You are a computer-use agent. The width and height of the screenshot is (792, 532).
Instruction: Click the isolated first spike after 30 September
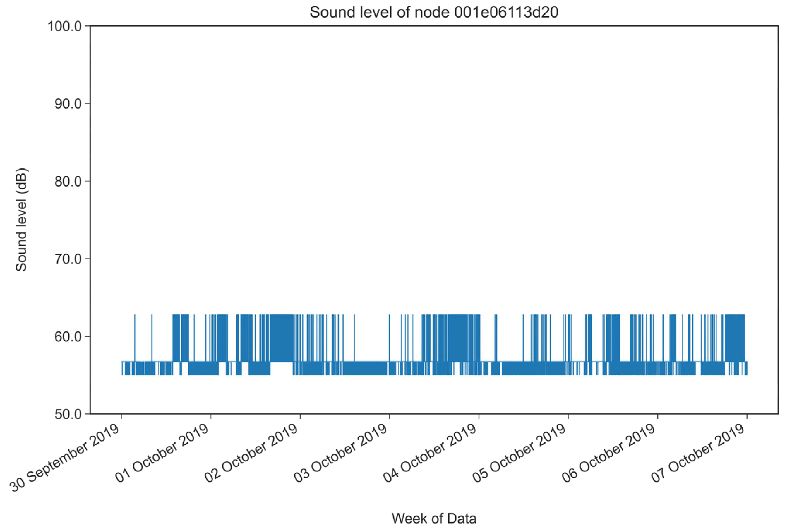click(135, 336)
